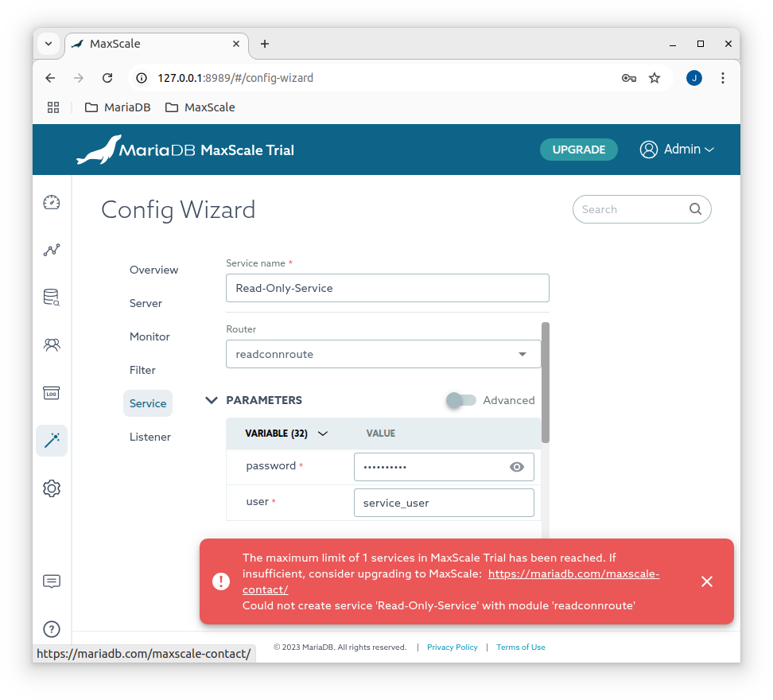Open the feedback chat icon in sidebar
This screenshot has width=773, height=700.
click(x=51, y=581)
